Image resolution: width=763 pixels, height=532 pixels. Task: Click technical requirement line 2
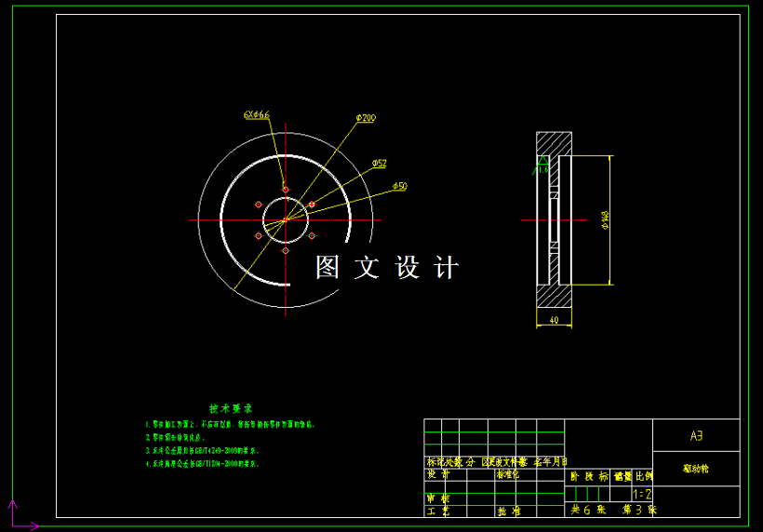[175, 438]
